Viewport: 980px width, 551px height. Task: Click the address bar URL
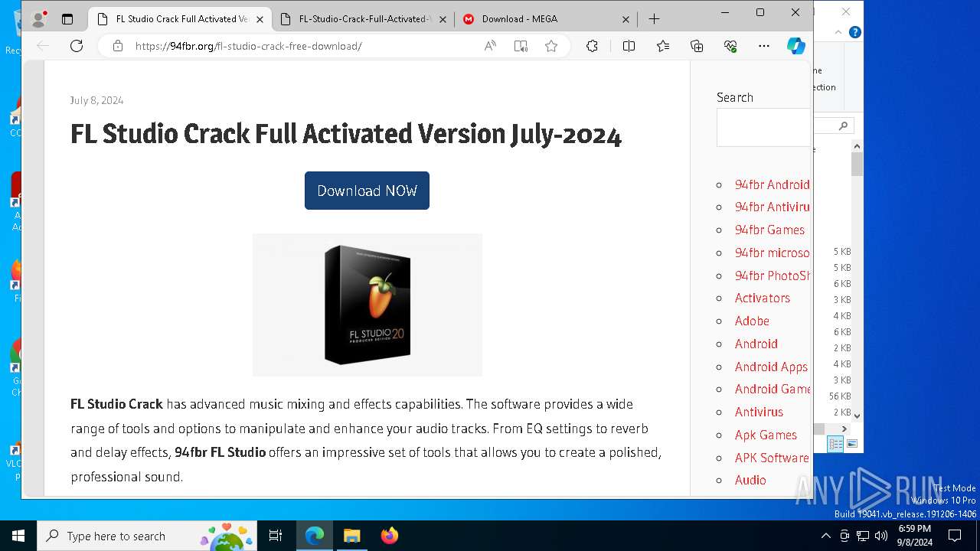(x=248, y=46)
